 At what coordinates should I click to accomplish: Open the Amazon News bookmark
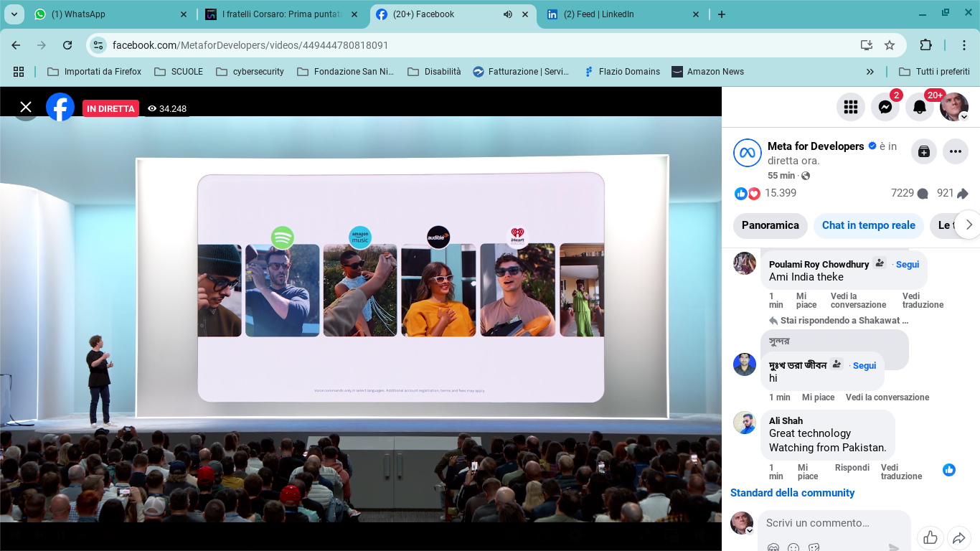708,72
